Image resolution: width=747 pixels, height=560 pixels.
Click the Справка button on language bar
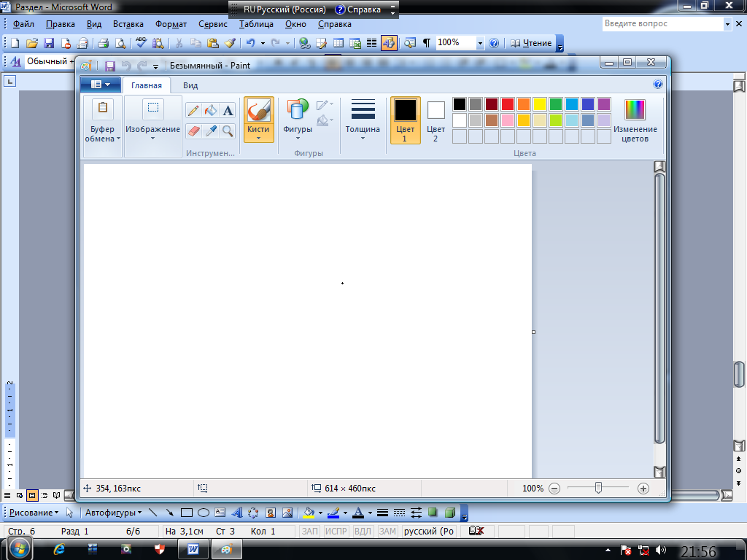pos(358,9)
